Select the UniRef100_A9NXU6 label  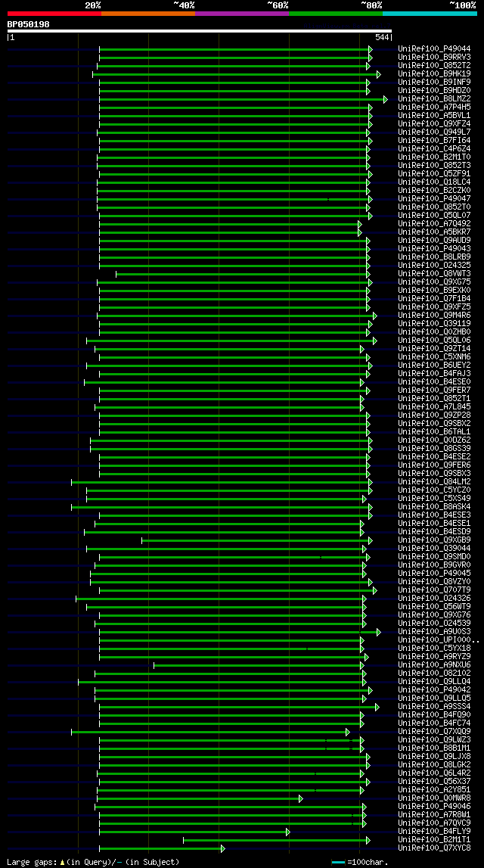pos(434,665)
